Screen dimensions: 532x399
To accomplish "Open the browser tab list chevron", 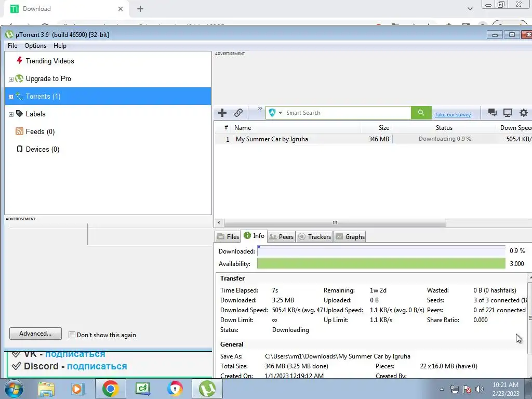I will click(x=470, y=9).
